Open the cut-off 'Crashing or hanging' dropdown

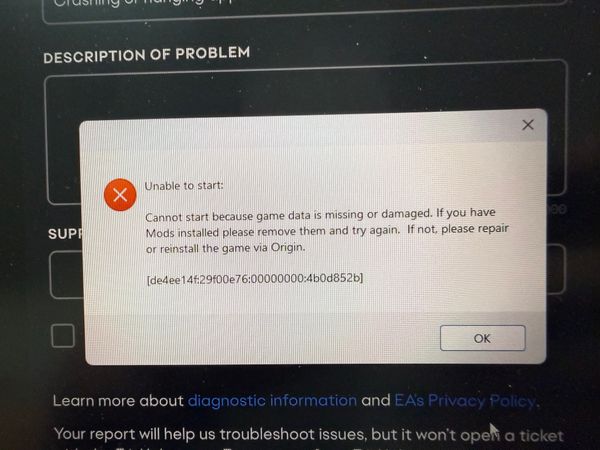304,10
